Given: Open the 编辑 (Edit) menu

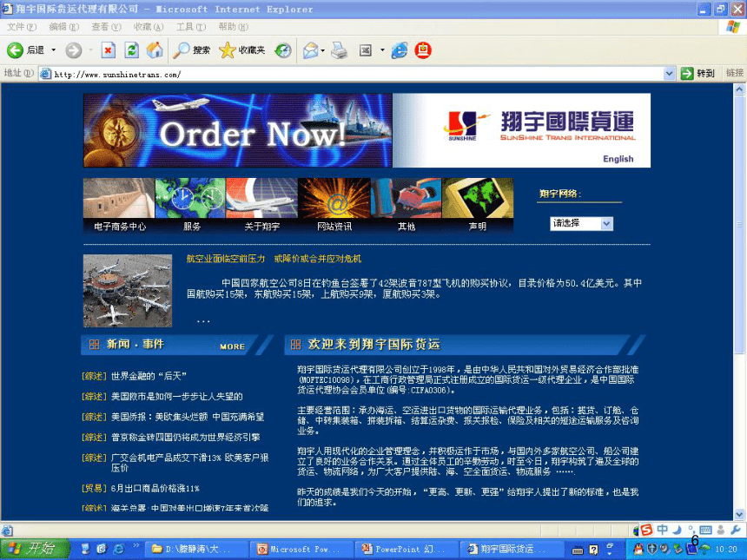Looking at the screenshot, I should pyautogui.click(x=63, y=27).
